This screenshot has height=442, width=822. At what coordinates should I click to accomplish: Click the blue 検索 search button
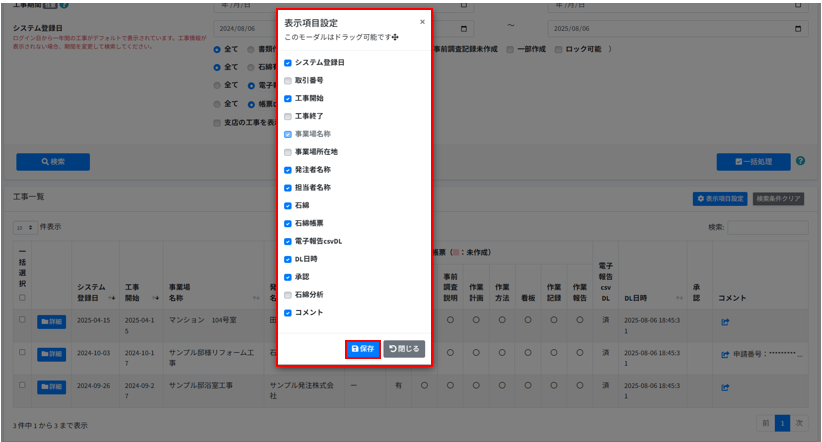(x=53, y=161)
